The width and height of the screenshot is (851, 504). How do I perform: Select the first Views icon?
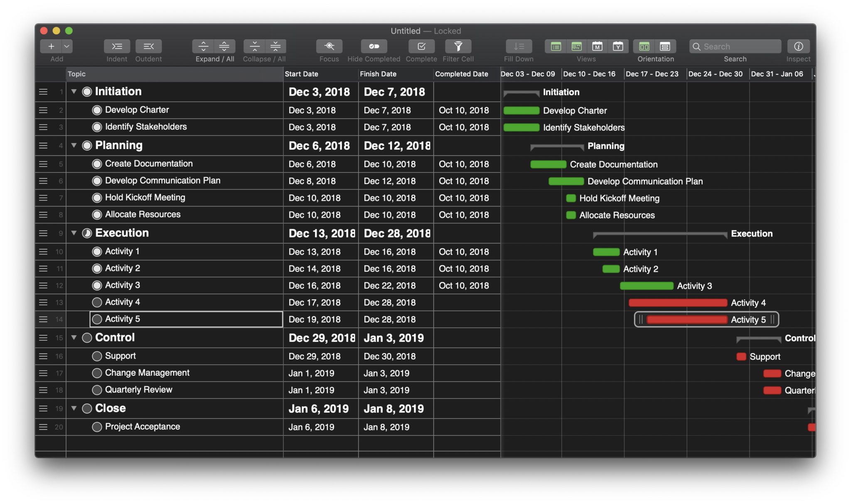556,46
